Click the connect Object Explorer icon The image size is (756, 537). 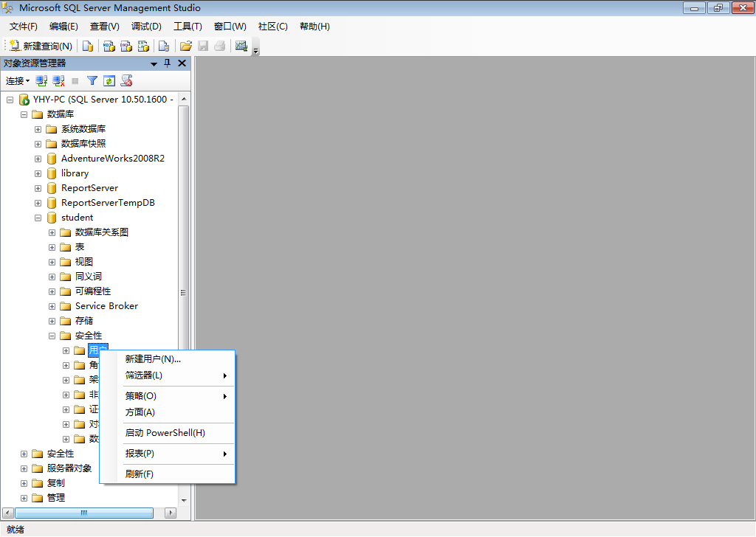pos(41,81)
